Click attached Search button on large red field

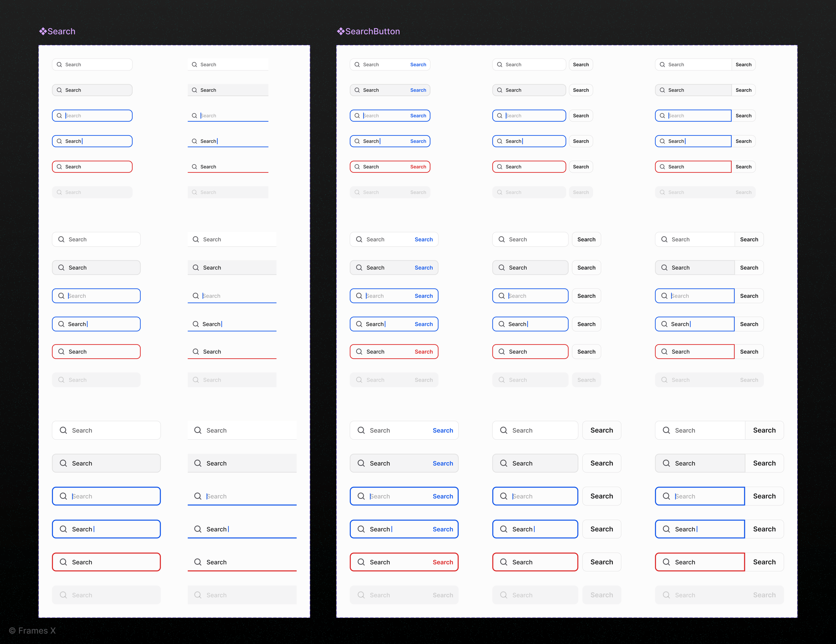pyautogui.click(x=764, y=562)
